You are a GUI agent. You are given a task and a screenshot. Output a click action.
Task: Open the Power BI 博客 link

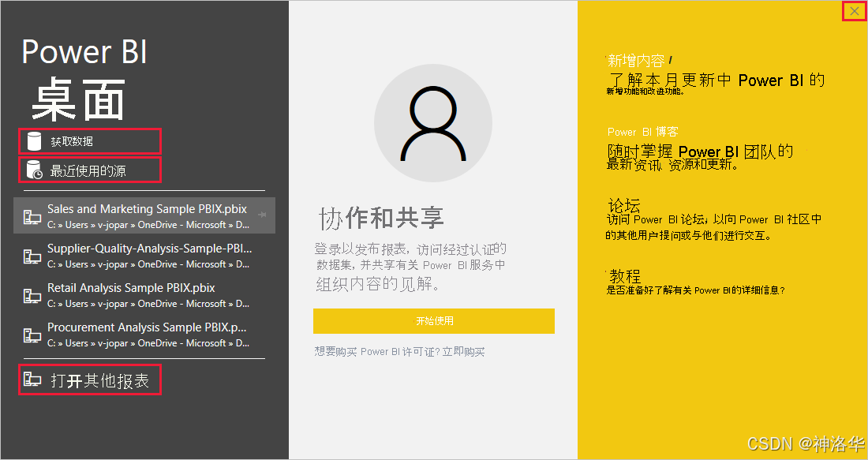(642, 132)
